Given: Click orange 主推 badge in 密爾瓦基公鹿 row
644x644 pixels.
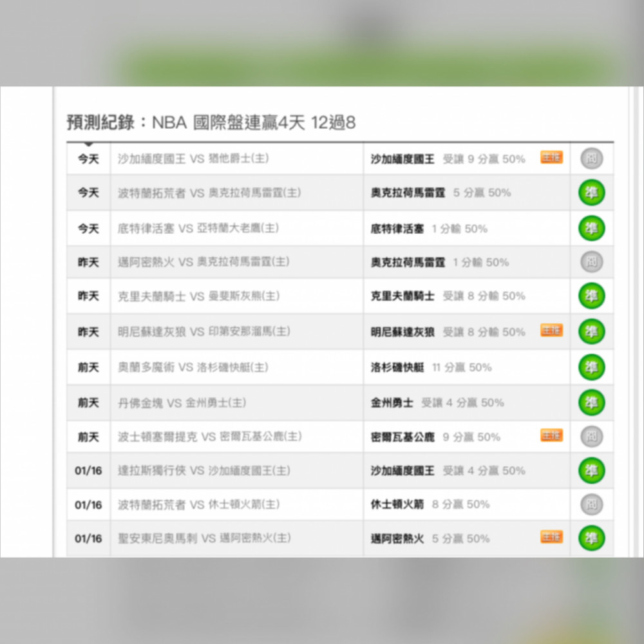Looking at the screenshot, I should (x=552, y=435).
